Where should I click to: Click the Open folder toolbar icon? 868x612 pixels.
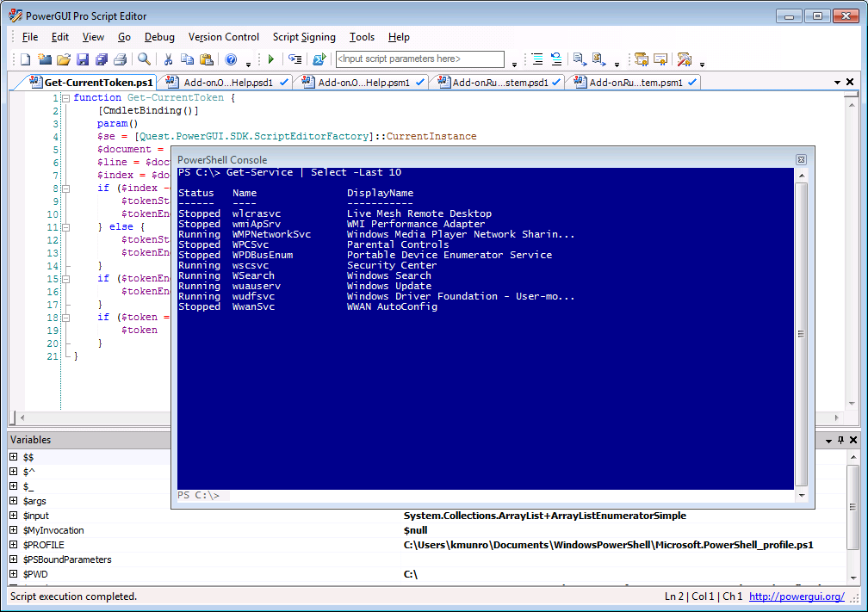(63, 59)
